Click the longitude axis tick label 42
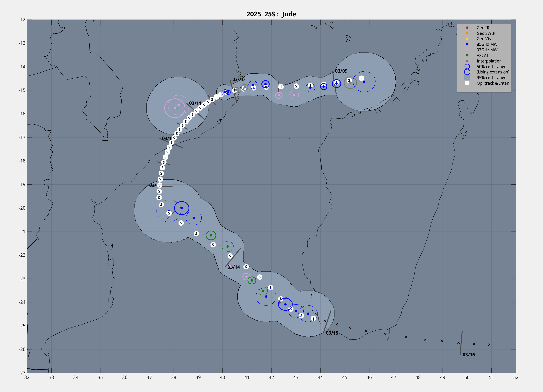543x392 pixels. (x=271, y=377)
